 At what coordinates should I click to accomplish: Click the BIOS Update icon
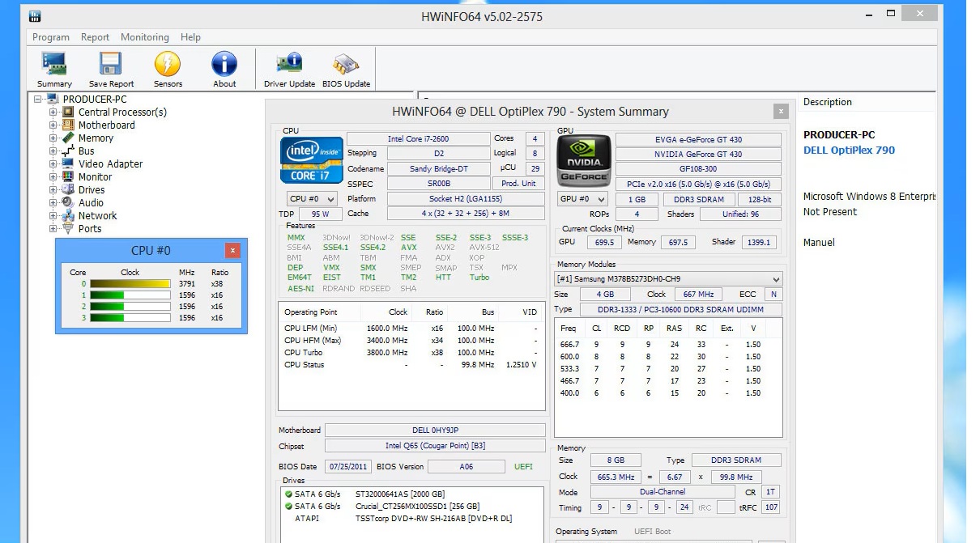pos(346,69)
